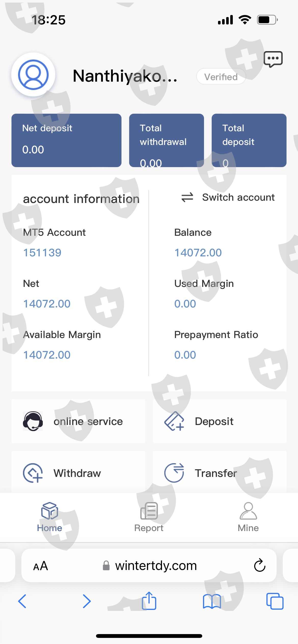Tap the user profile avatar icon

point(33,75)
